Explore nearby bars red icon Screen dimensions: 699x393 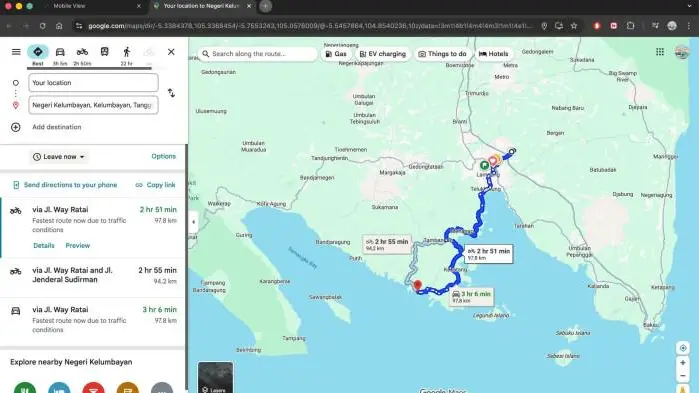[94, 388]
